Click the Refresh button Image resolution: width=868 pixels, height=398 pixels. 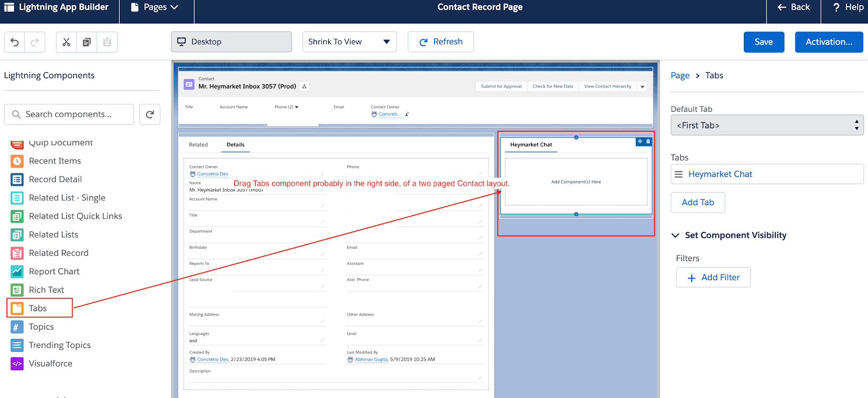441,42
